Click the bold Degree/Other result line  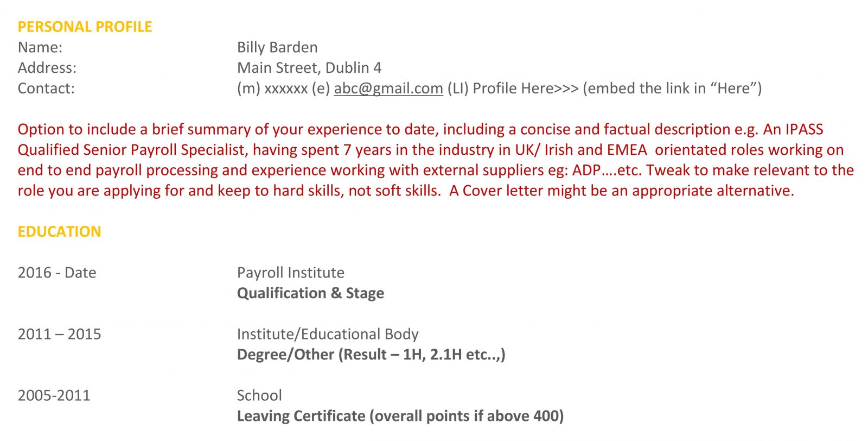pos(371,355)
